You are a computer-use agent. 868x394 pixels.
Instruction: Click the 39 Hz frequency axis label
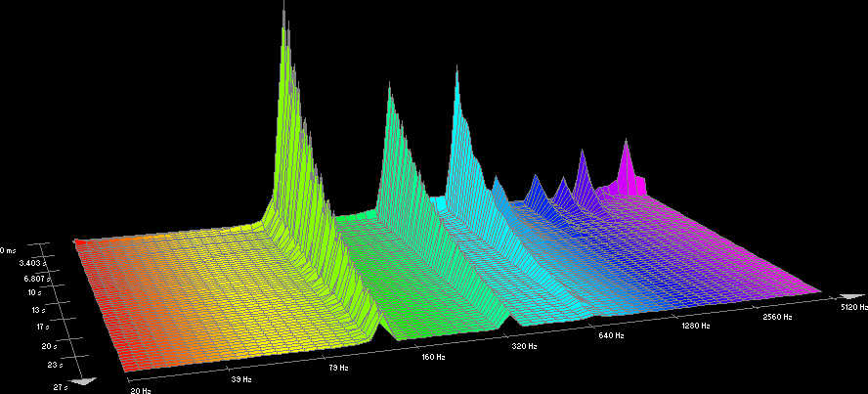click(x=241, y=379)
